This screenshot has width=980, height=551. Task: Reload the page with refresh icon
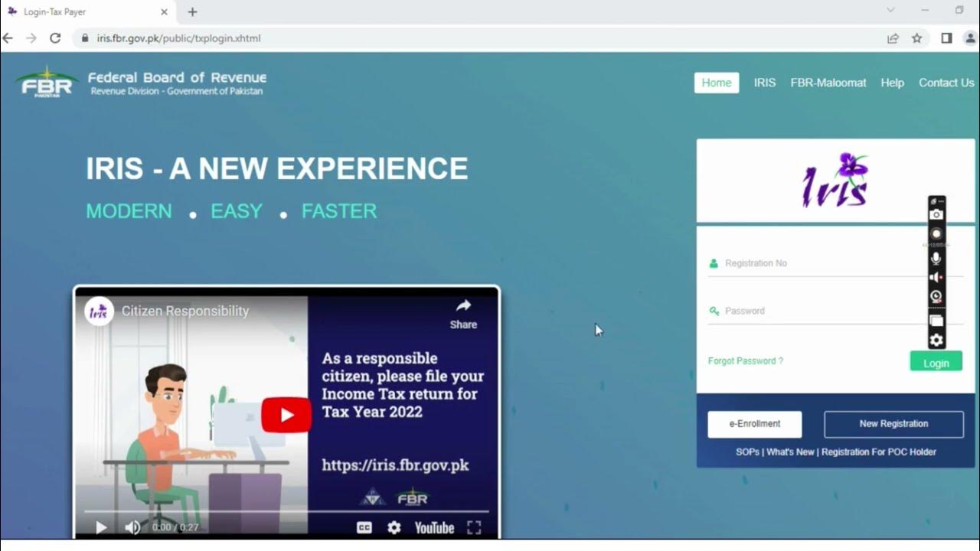coord(55,37)
